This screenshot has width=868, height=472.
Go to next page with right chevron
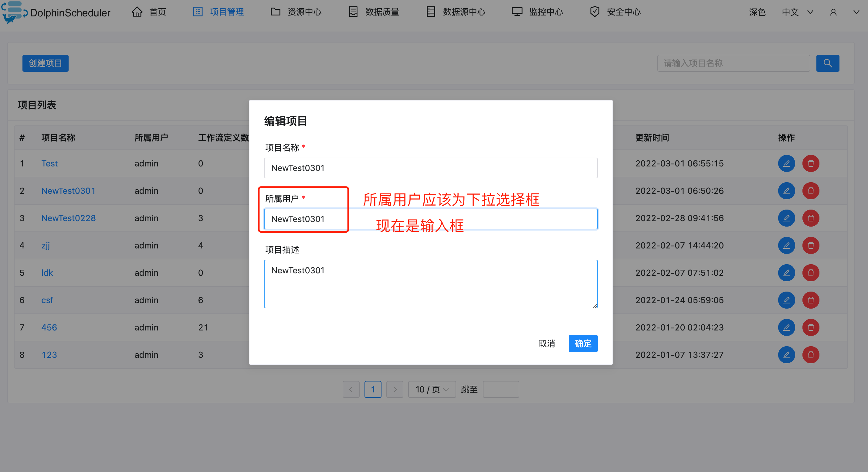395,389
